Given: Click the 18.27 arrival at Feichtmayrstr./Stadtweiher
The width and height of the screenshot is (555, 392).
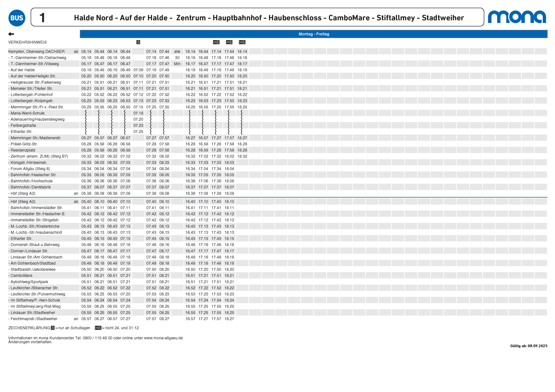Looking at the screenshot, I should (229, 319).
